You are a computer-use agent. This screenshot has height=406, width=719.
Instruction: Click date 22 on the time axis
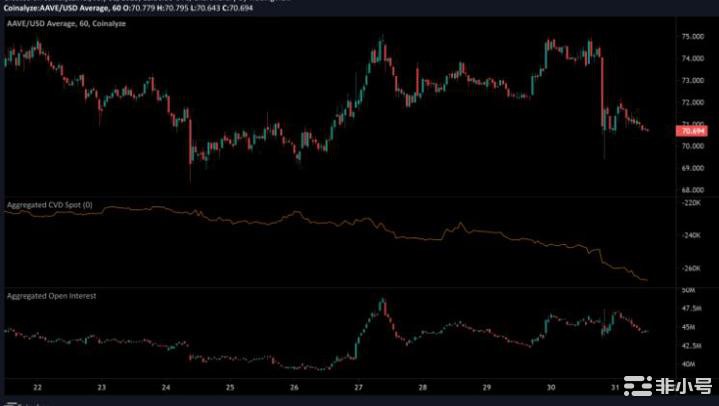click(x=38, y=388)
